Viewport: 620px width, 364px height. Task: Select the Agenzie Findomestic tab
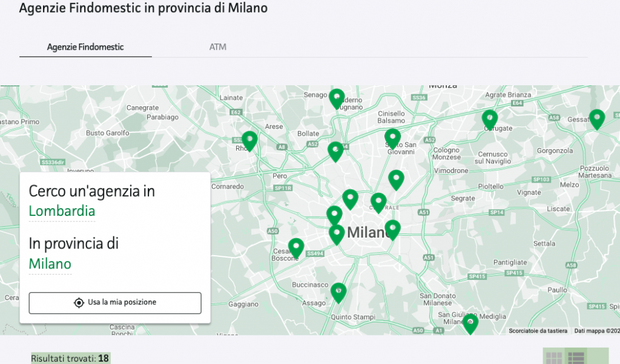85,47
